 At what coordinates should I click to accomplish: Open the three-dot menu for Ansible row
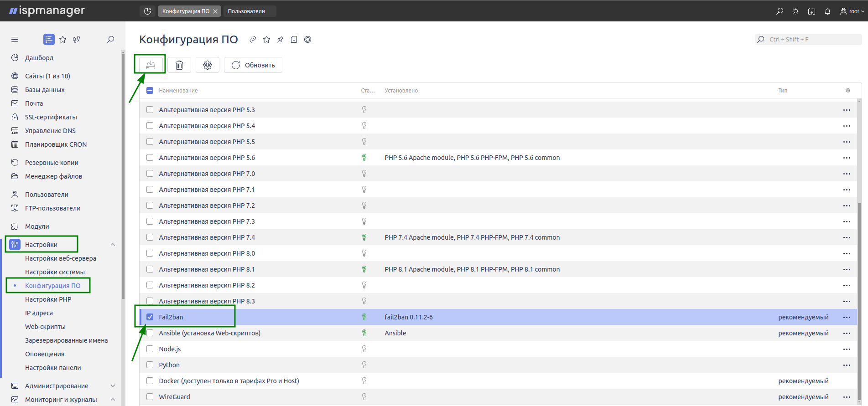point(847,334)
